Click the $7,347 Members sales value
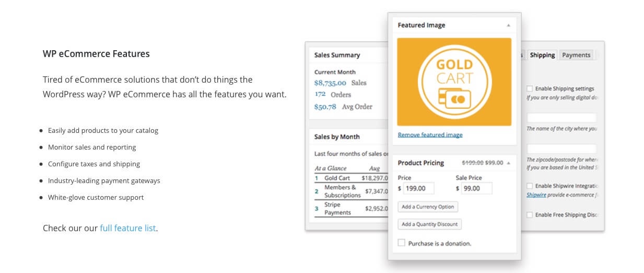Viewport: 644px width, 273px height. pyautogui.click(x=377, y=191)
